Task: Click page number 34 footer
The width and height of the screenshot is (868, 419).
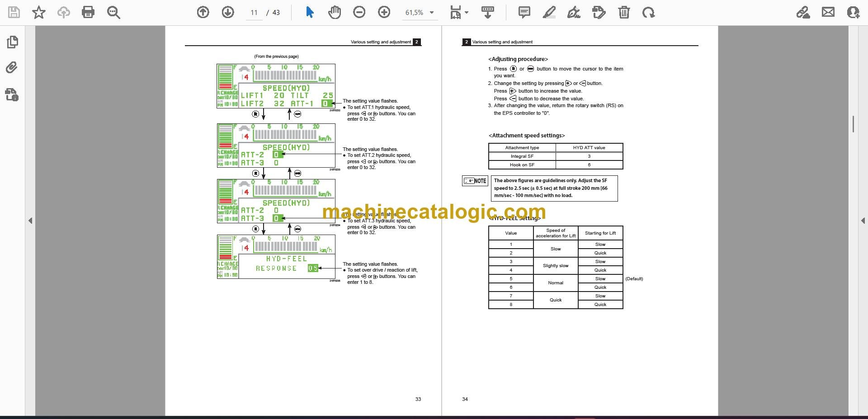Action: point(465,399)
